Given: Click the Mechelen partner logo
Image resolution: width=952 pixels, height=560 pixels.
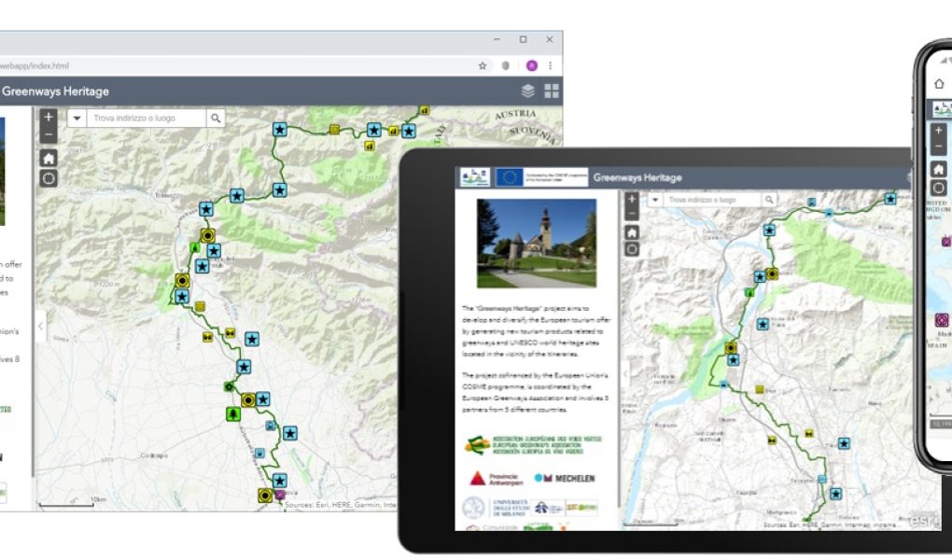Looking at the screenshot, I should click(x=564, y=478).
